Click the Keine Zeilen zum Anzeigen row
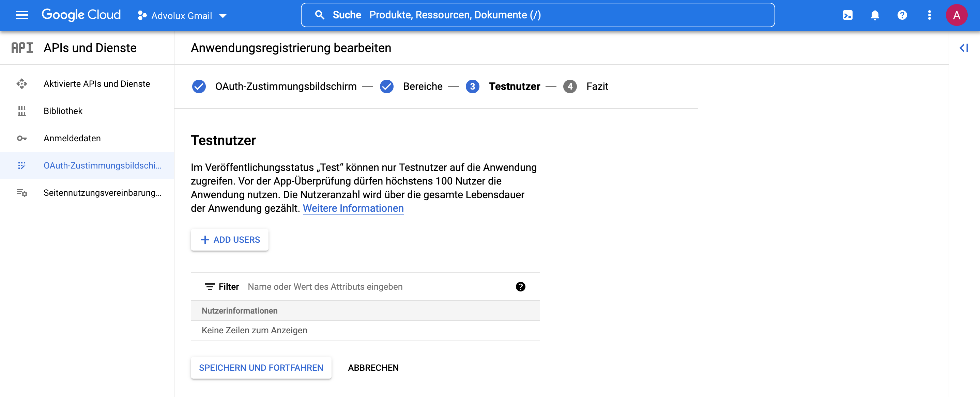This screenshot has width=980, height=397. [365, 331]
